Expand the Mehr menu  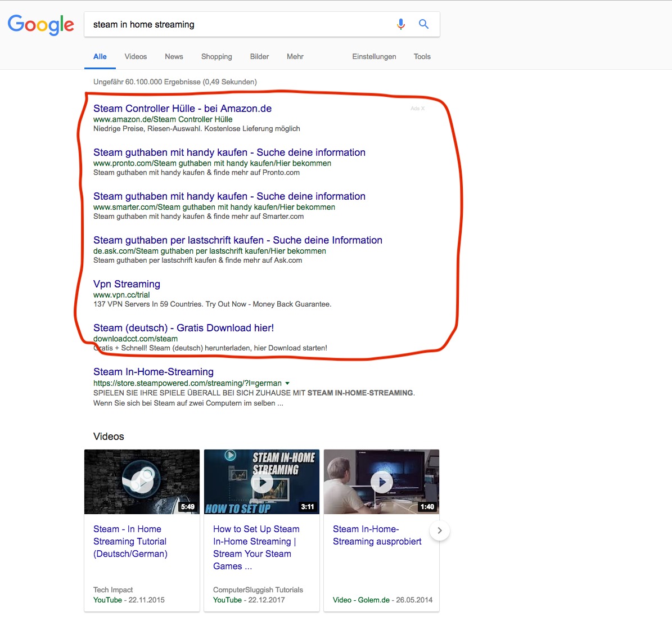[x=295, y=57]
